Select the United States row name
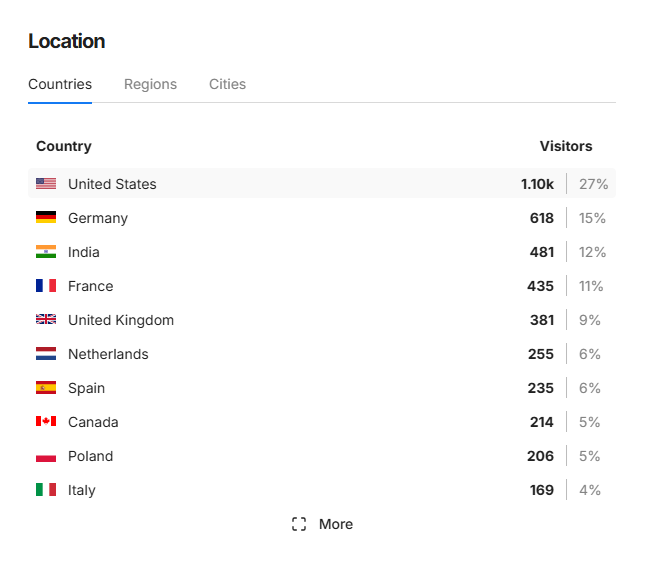 click(112, 184)
